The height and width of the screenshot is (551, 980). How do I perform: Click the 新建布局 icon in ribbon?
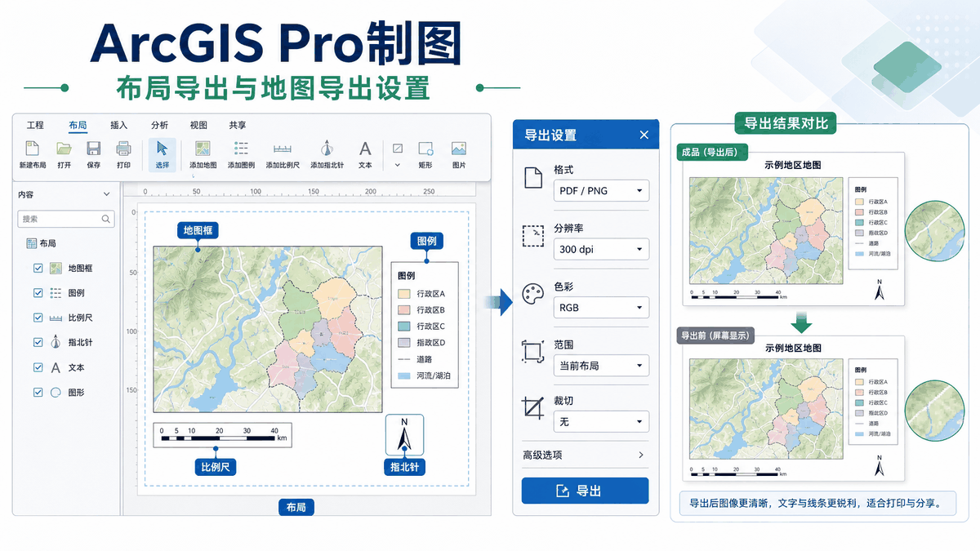click(32, 149)
